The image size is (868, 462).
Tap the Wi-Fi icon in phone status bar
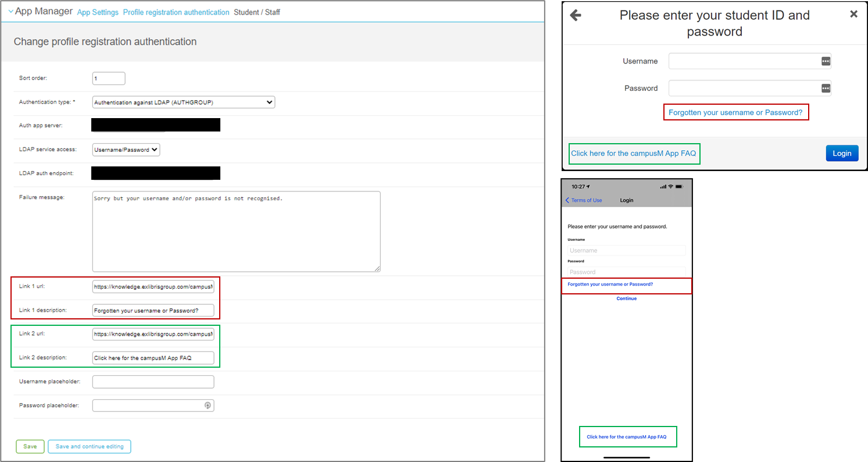click(670, 186)
